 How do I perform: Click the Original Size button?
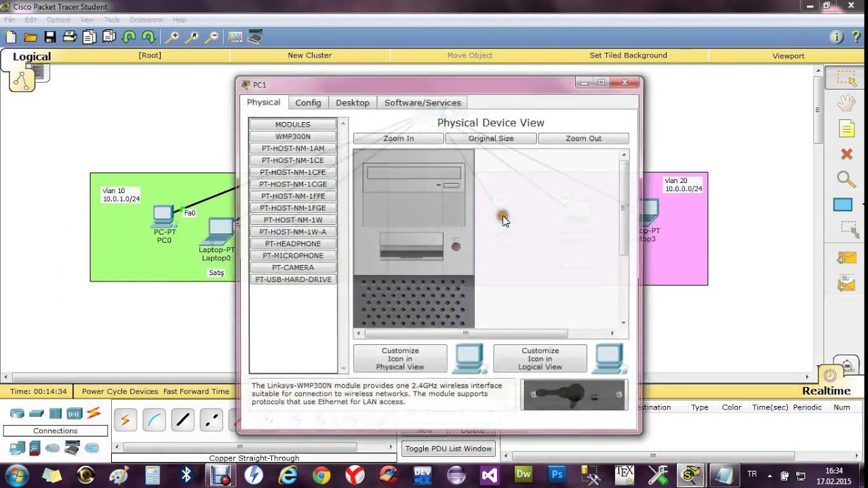[x=491, y=138]
